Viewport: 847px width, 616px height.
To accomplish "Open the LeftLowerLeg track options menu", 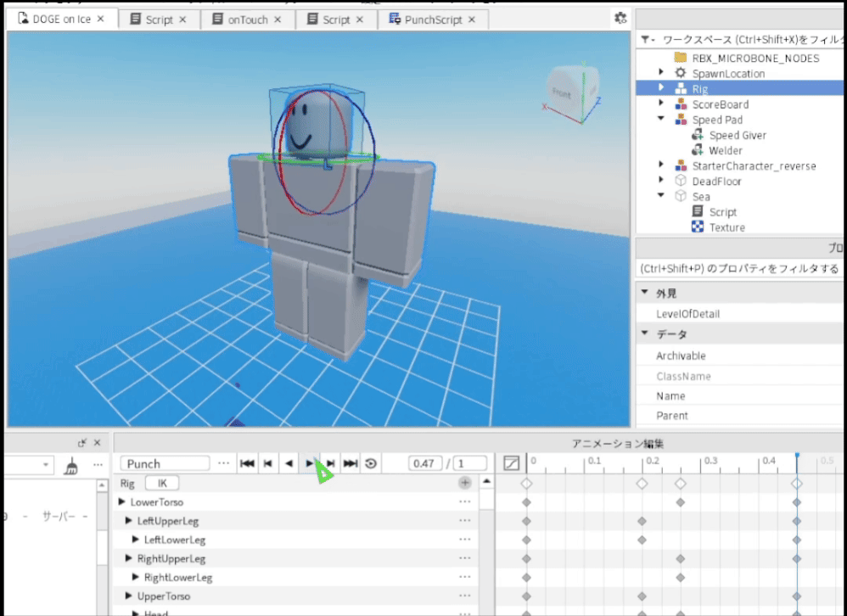I will tap(465, 540).
